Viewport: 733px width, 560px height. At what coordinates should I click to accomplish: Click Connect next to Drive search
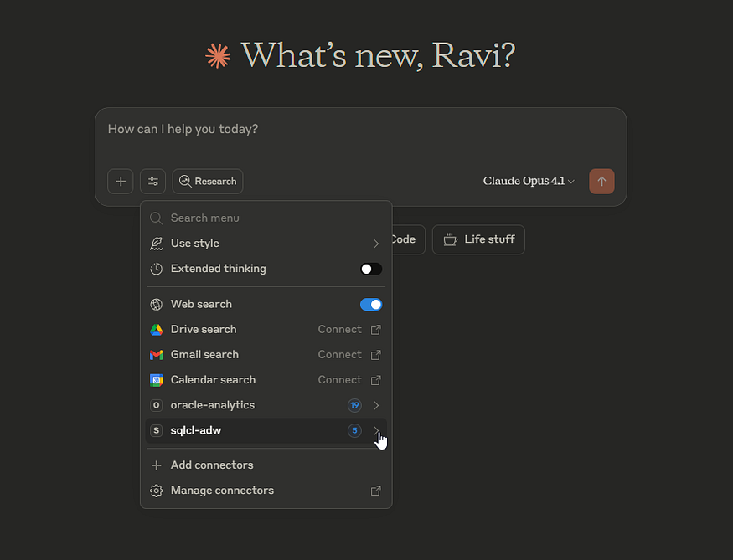tap(340, 330)
